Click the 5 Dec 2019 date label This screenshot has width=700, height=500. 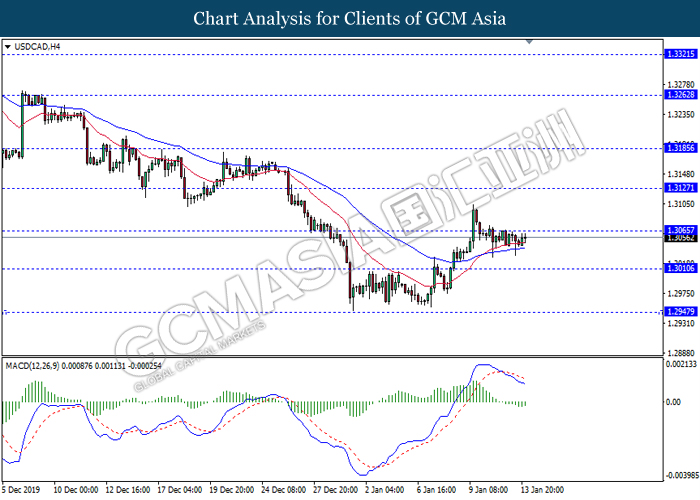point(21,490)
